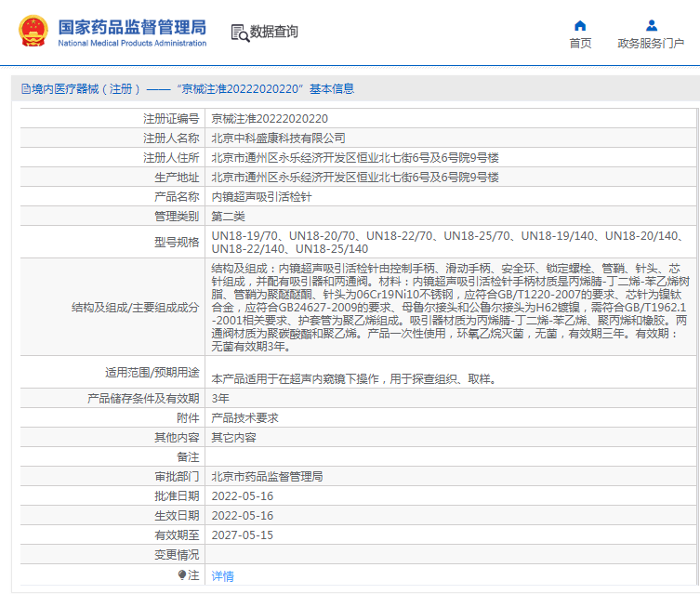Click the 备注 label
Image resolution: width=700 pixels, height=594 pixels.
coord(188,457)
